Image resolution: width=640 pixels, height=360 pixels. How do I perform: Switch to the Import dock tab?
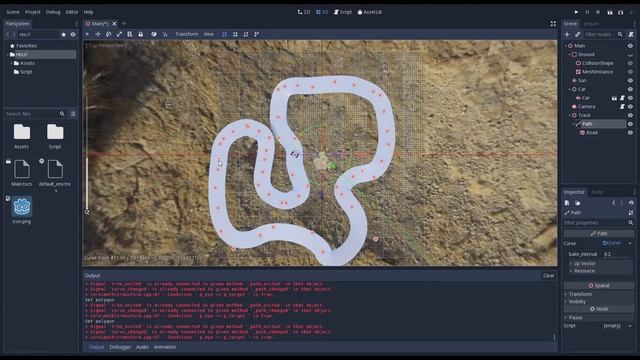pyautogui.click(x=591, y=24)
